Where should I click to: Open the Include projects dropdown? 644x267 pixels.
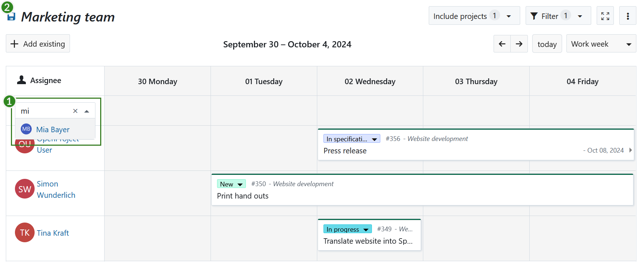point(474,16)
